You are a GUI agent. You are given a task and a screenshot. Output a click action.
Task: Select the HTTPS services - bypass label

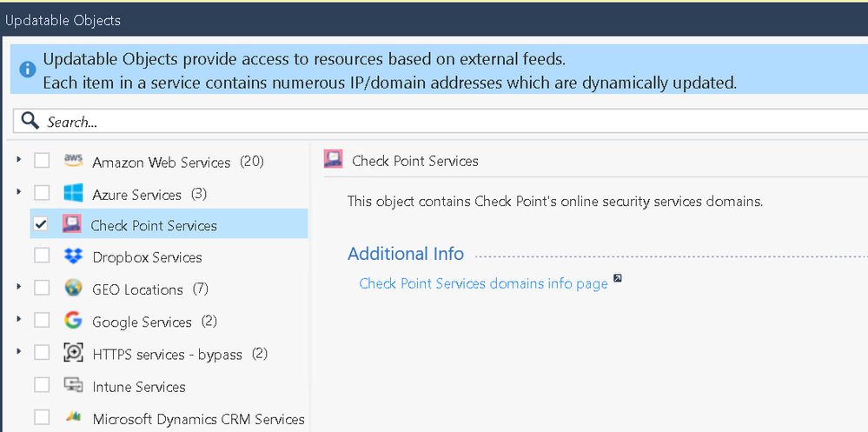pos(167,355)
